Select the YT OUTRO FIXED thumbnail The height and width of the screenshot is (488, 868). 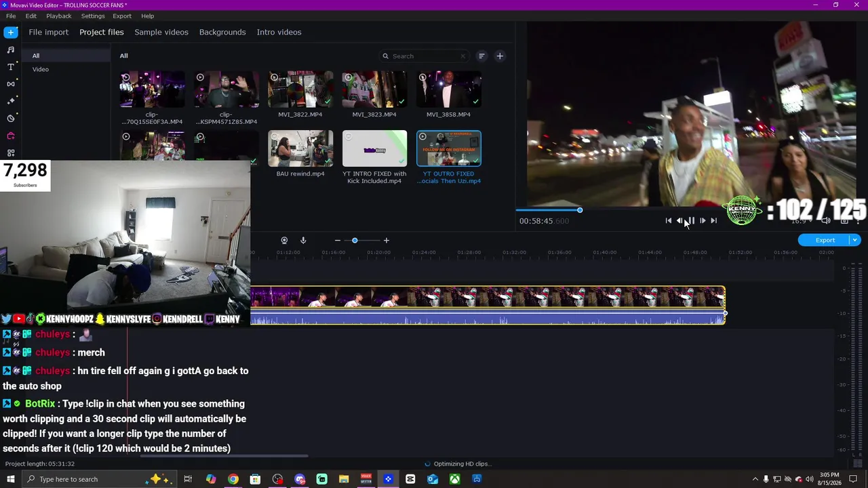click(x=449, y=148)
